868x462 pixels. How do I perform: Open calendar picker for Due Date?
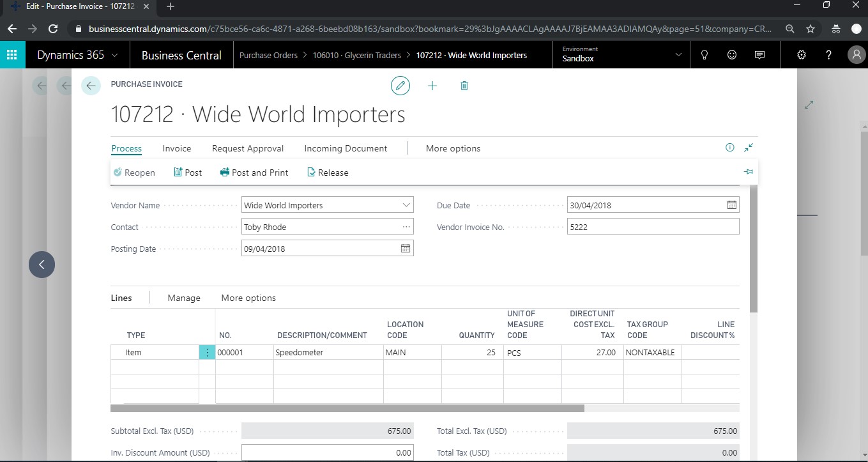coord(732,205)
